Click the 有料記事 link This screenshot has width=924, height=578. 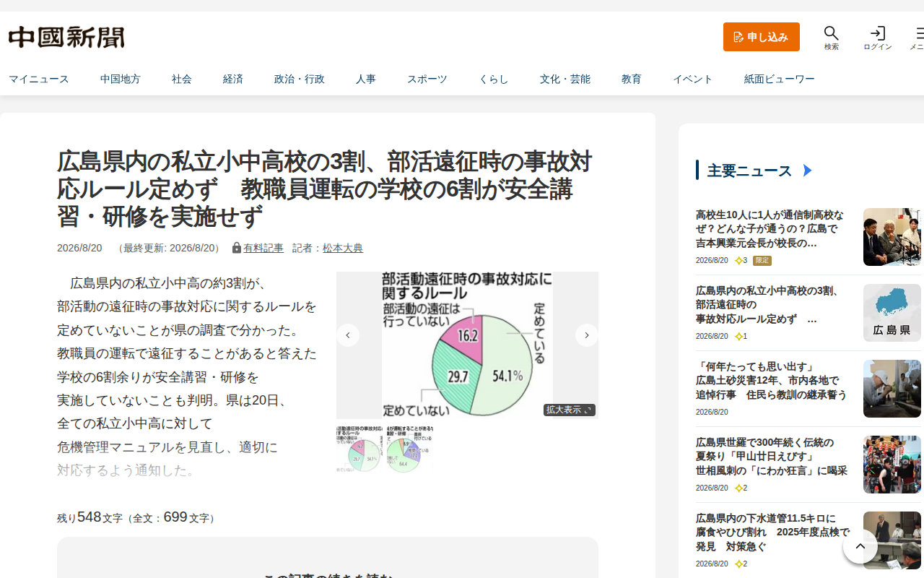point(263,248)
